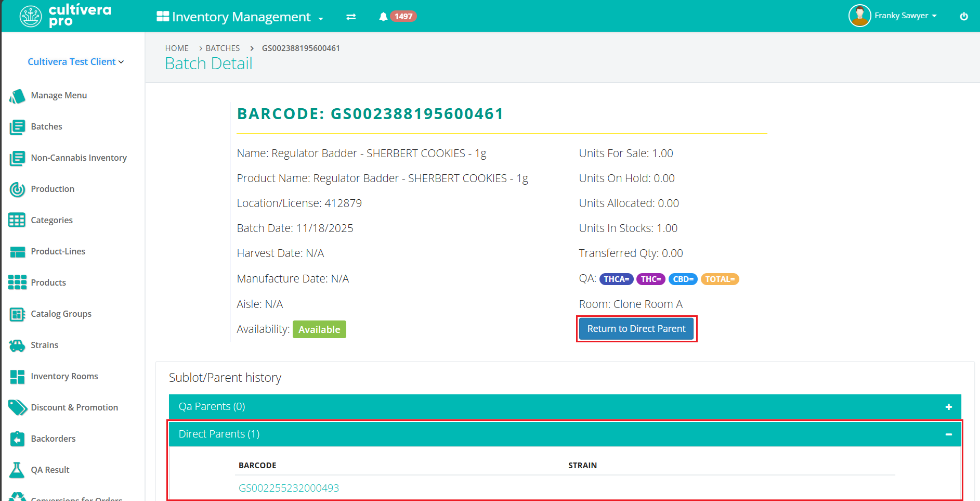Screen dimensions: 980x501
Task: Open the Inventory Management module dropdown
Action: pyautogui.click(x=240, y=17)
